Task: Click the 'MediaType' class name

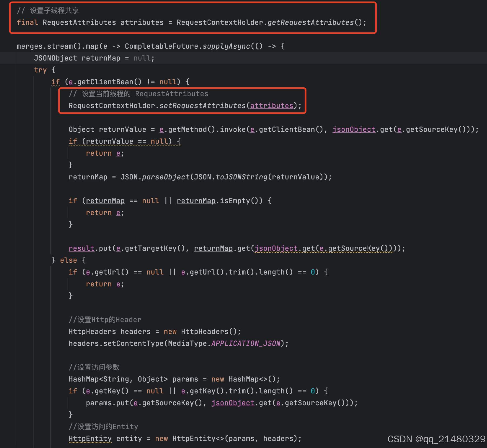Action: [x=187, y=343]
